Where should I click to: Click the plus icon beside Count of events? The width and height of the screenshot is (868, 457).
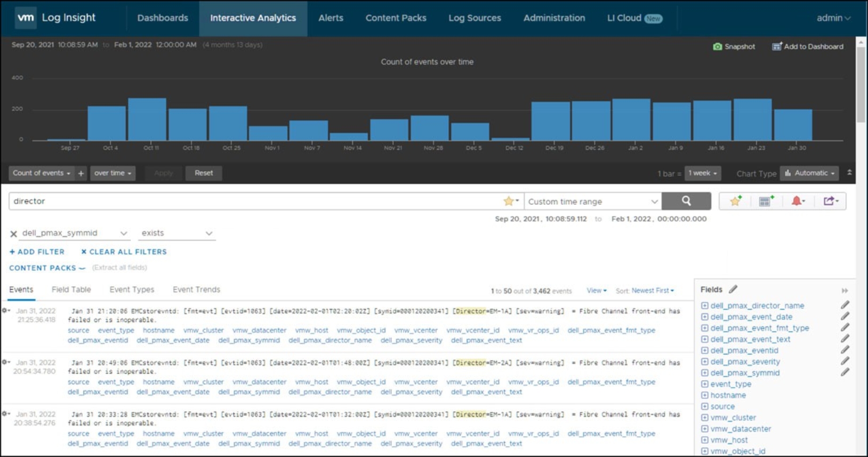pyautogui.click(x=81, y=173)
